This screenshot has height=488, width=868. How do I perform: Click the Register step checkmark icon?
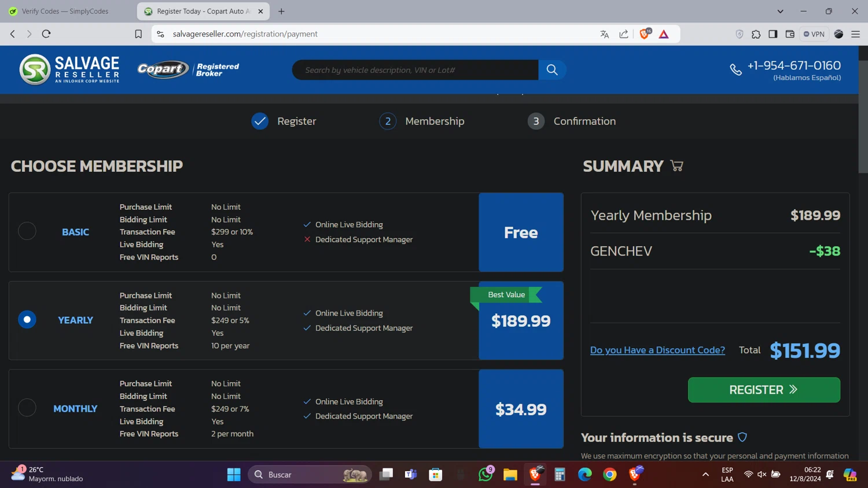260,121
